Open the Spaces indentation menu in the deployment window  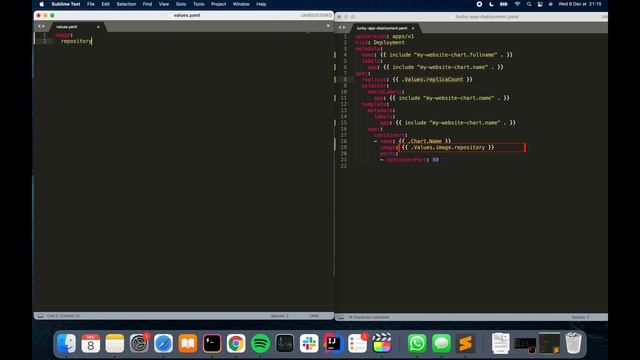580,317
